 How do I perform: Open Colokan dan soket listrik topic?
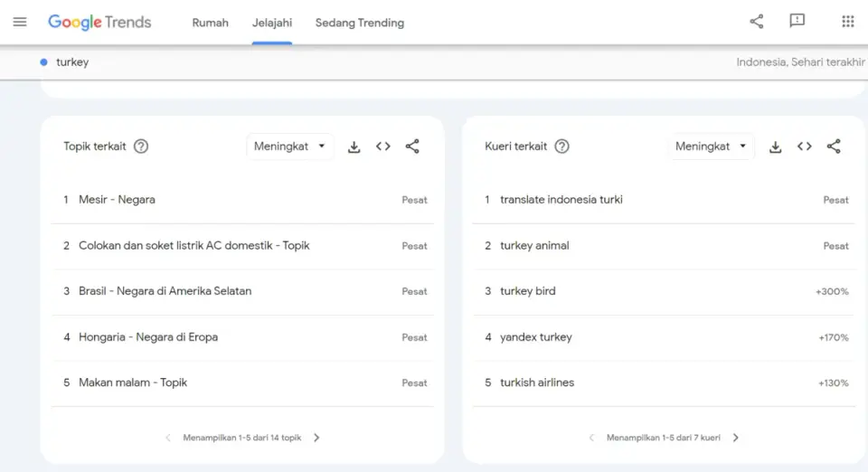tap(242, 246)
